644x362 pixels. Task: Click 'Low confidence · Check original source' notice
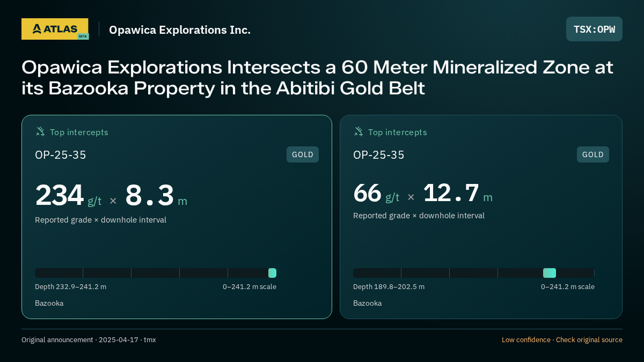click(562, 340)
